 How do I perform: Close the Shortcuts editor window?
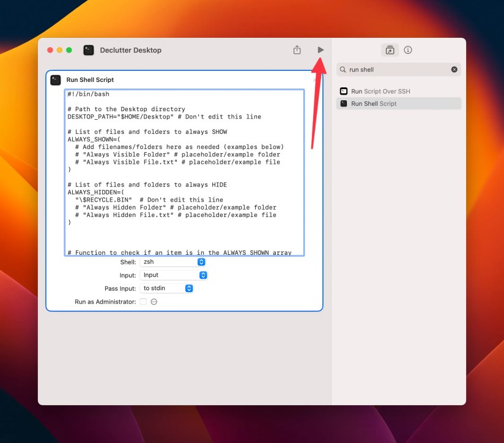pos(50,50)
